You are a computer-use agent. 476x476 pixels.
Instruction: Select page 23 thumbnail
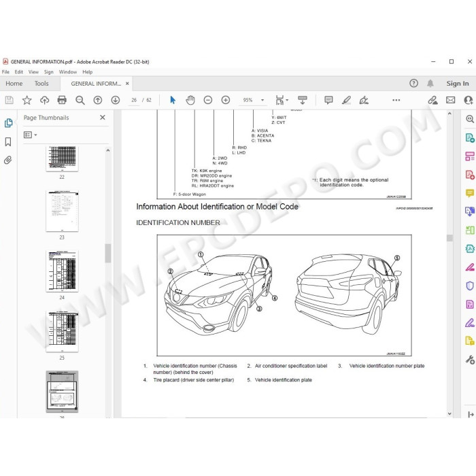tap(62, 211)
